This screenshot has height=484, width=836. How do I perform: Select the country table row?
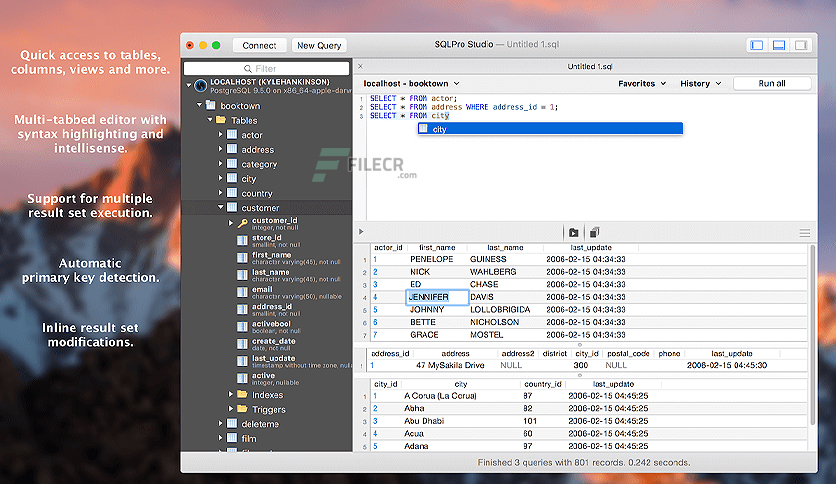(x=267, y=193)
